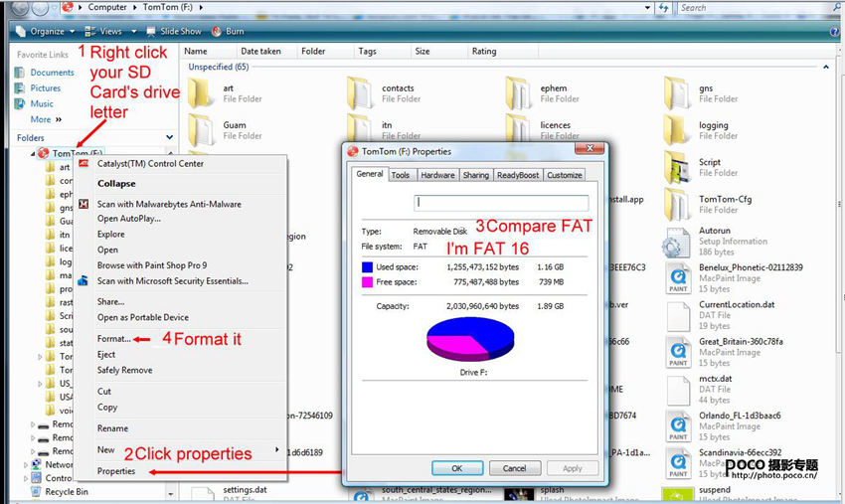Choose Open as Portable Device
This screenshot has height=504, width=845.
pyautogui.click(x=143, y=317)
